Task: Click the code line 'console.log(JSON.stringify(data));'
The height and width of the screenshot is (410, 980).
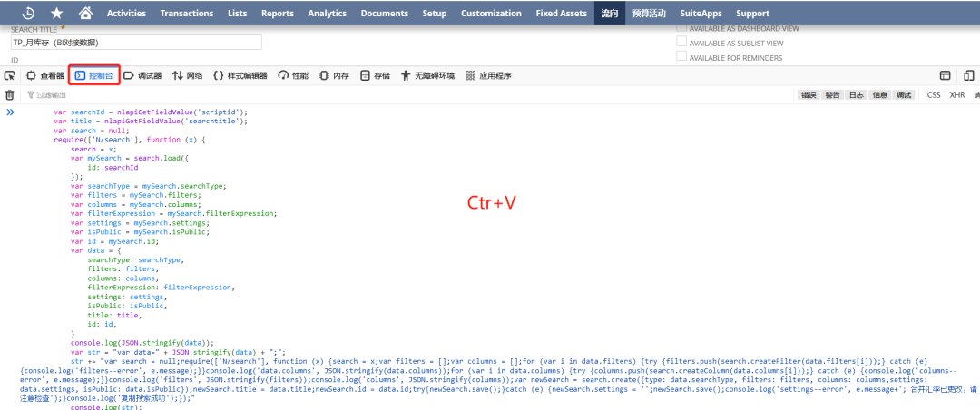Action: coord(142,343)
